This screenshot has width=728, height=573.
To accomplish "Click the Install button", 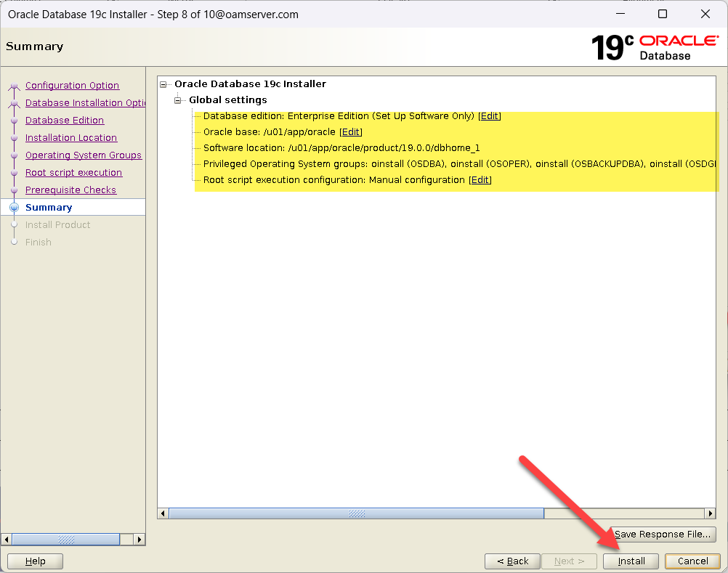I will (631, 561).
